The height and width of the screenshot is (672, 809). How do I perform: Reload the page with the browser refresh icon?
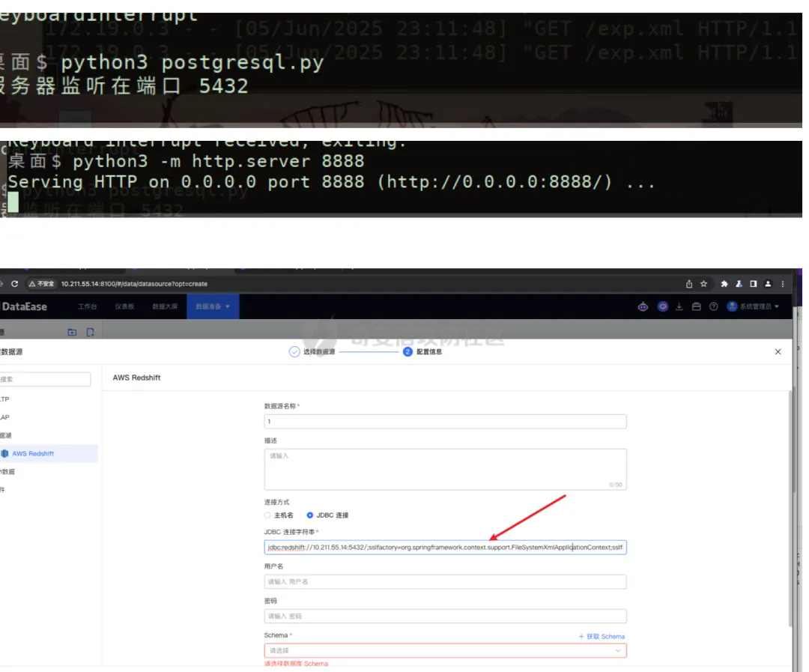[x=14, y=284]
